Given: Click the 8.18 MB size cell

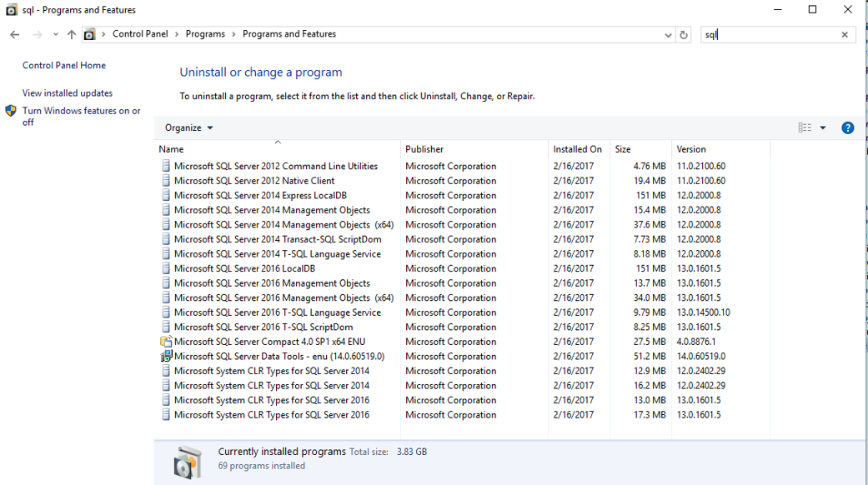Looking at the screenshot, I should coord(650,254).
